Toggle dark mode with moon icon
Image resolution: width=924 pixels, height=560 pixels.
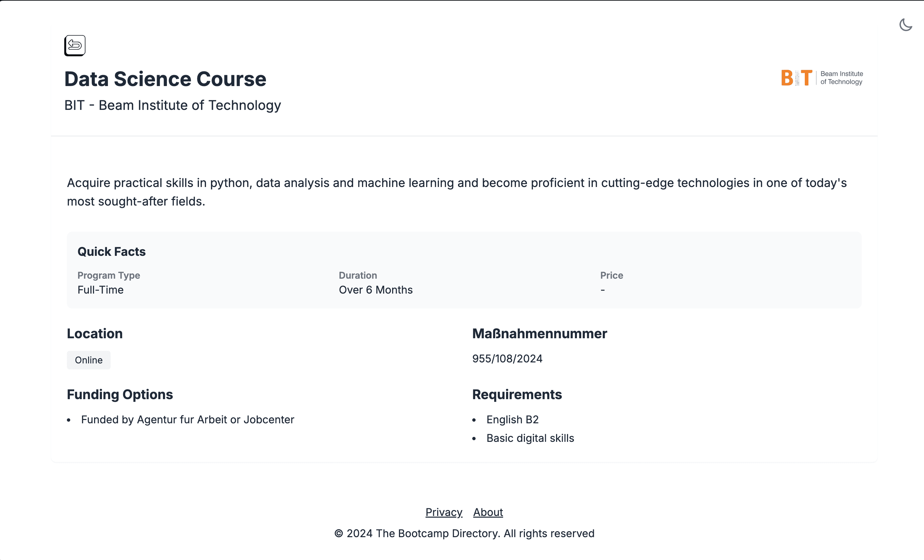point(905,25)
